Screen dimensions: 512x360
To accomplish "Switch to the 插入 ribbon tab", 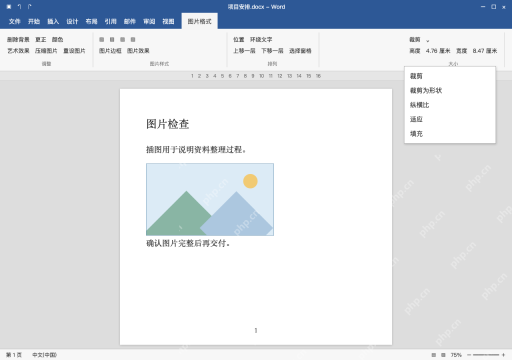I will [53, 21].
